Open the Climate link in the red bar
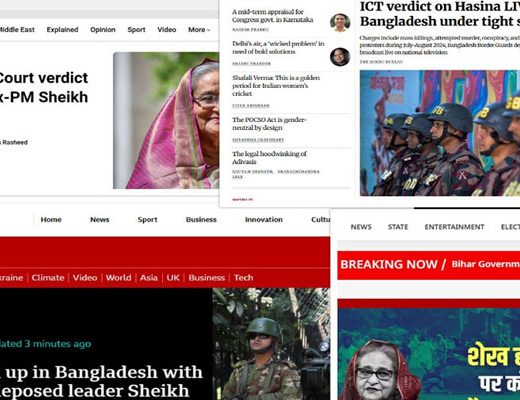520x400 pixels. tap(48, 278)
